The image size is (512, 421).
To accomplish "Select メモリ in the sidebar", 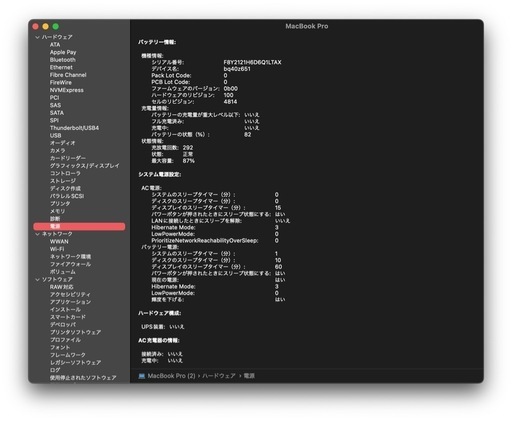I will [57, 211].
